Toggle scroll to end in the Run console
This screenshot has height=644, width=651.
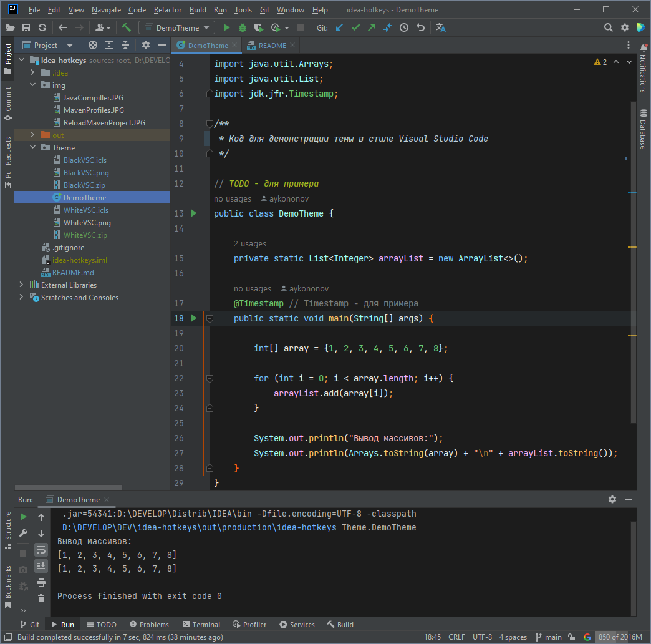coord(41,566)
